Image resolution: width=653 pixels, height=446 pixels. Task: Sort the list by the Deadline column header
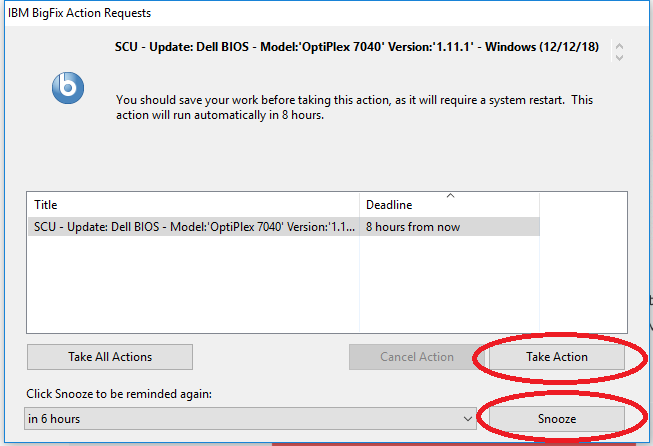pyautogui.click(x=448, y=205)
